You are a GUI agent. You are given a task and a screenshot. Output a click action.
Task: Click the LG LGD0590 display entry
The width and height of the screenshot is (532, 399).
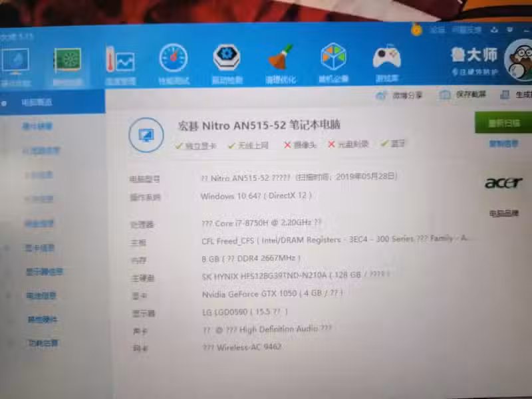[x=245, y=312]
